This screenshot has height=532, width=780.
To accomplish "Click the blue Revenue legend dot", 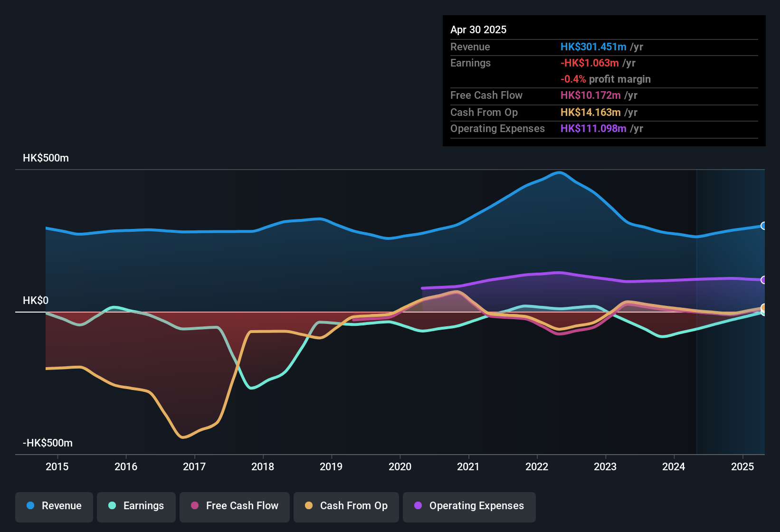I will pos(30,506).
